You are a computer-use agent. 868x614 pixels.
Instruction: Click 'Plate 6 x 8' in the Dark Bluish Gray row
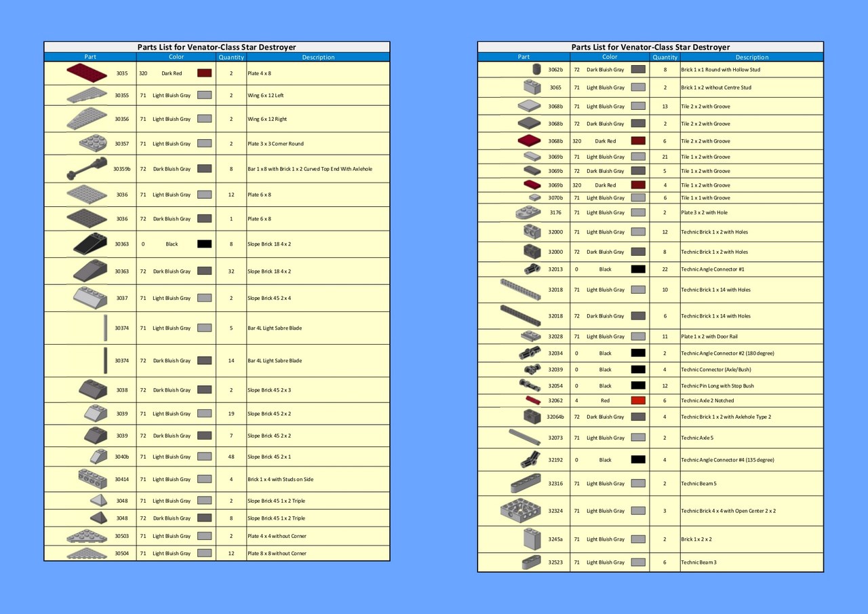pos(259,218)
